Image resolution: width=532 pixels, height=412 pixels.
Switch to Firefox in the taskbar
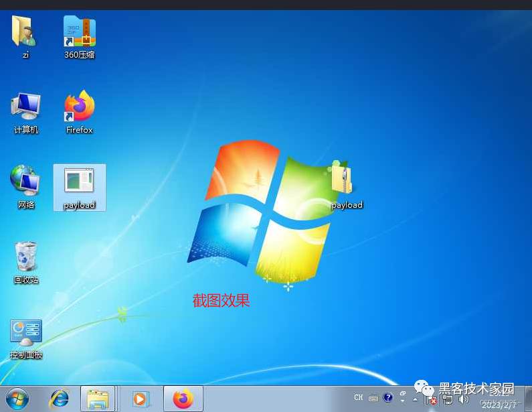point(183,399)
